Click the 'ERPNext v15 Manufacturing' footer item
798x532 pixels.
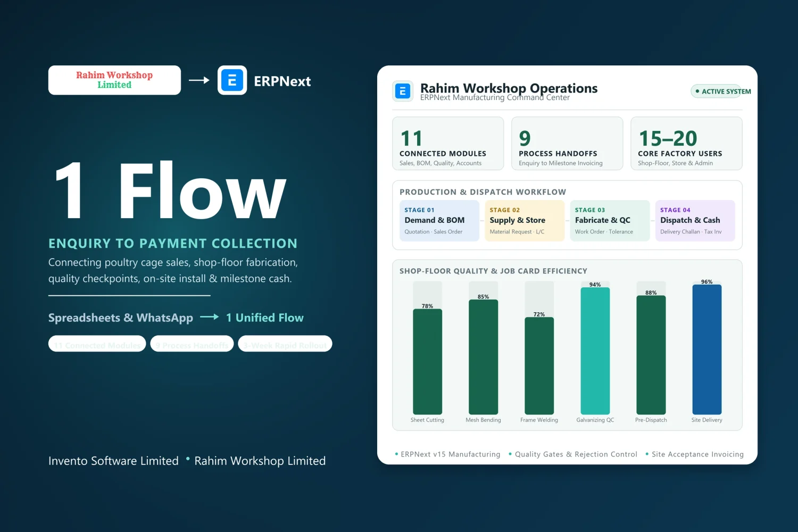click(x=450, y=454)
